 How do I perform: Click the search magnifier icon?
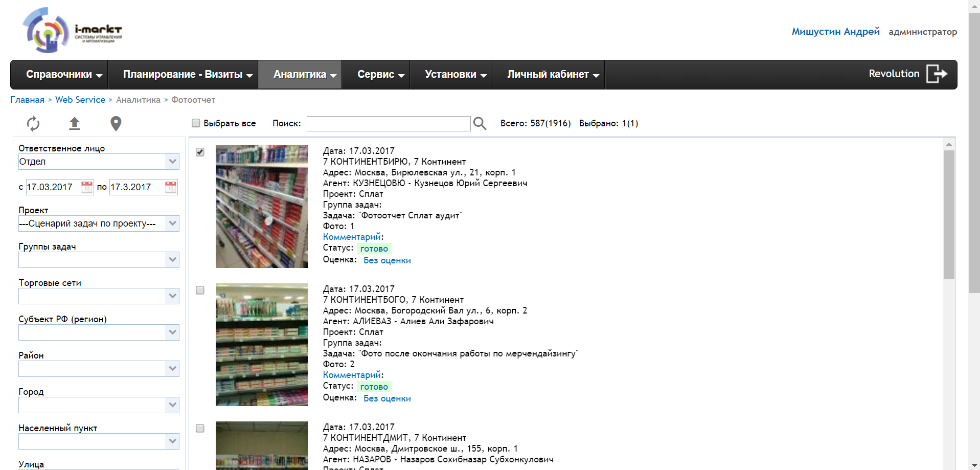(480, 123)
